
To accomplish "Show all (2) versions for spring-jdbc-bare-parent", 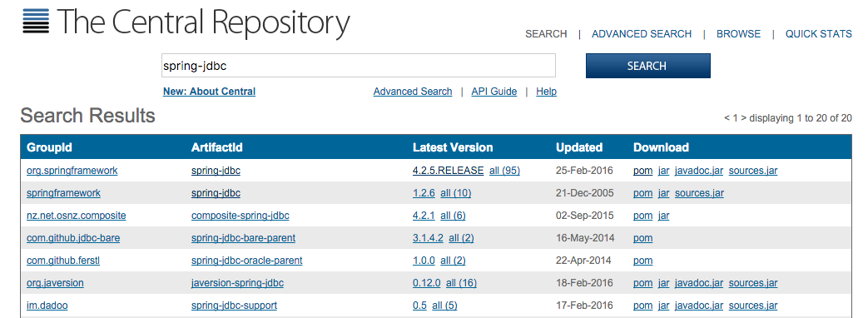I will tap(461, 238).
